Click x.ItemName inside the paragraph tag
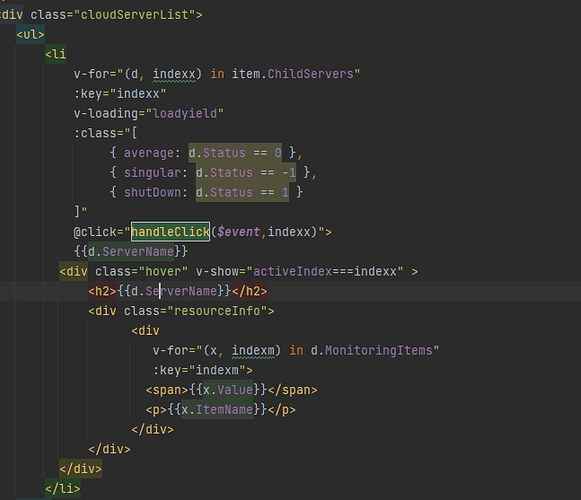The height and width of the screenshot is (500, 581). point(217,410)
